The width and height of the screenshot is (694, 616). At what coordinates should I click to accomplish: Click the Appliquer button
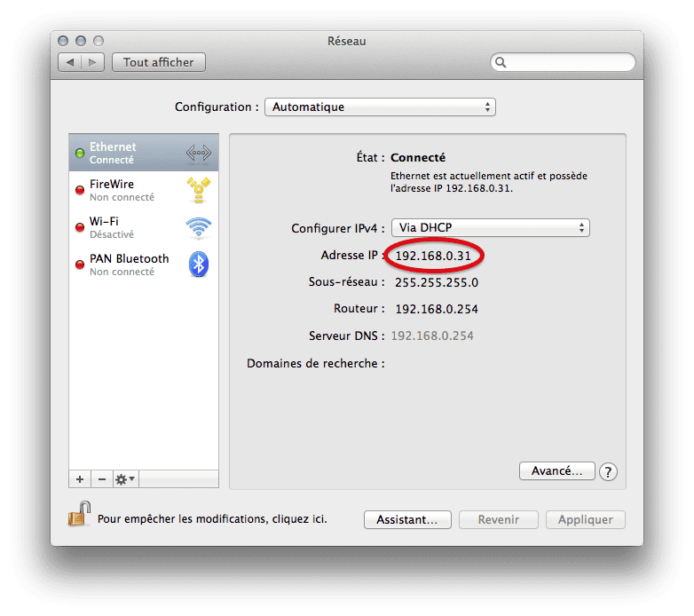[x=586, y=520]
